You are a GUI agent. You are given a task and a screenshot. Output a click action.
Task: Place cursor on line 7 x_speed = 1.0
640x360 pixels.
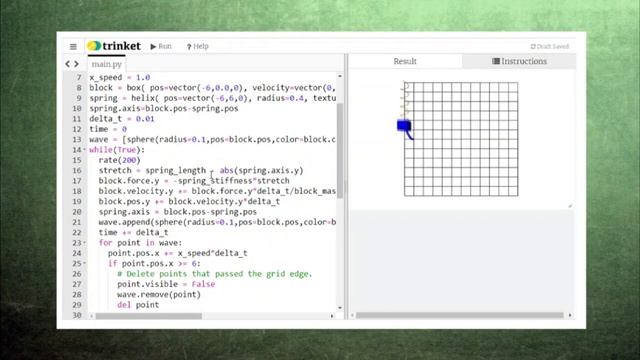click(120, 78)
